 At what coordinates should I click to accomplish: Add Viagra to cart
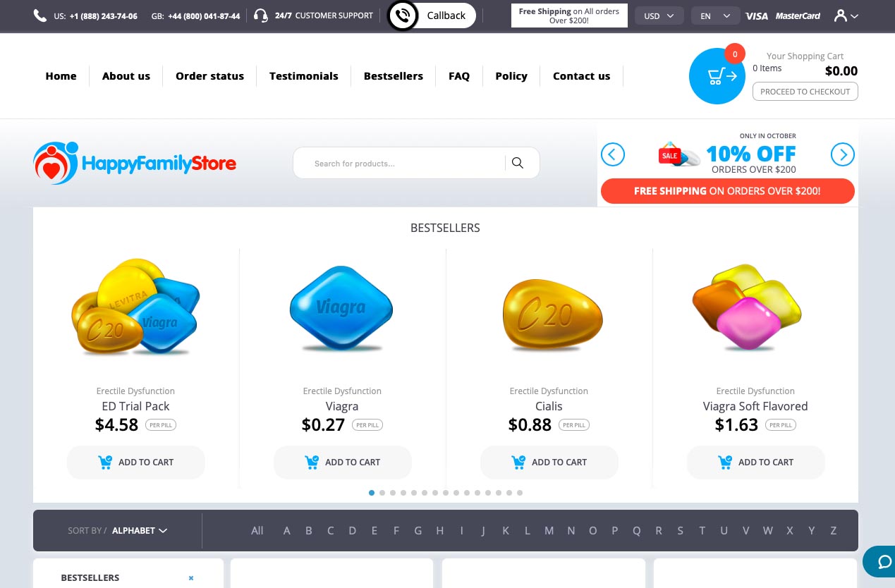click(x=343, y=463)
